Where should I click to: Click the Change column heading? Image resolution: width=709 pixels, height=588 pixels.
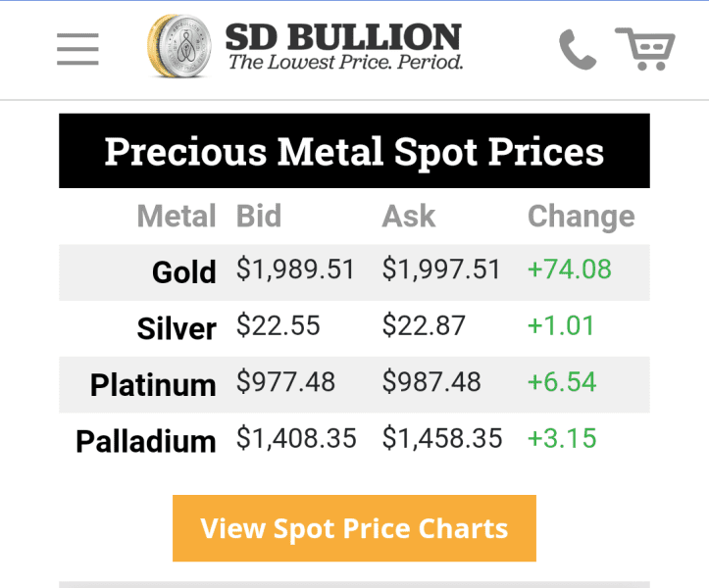tap(582, 216)
